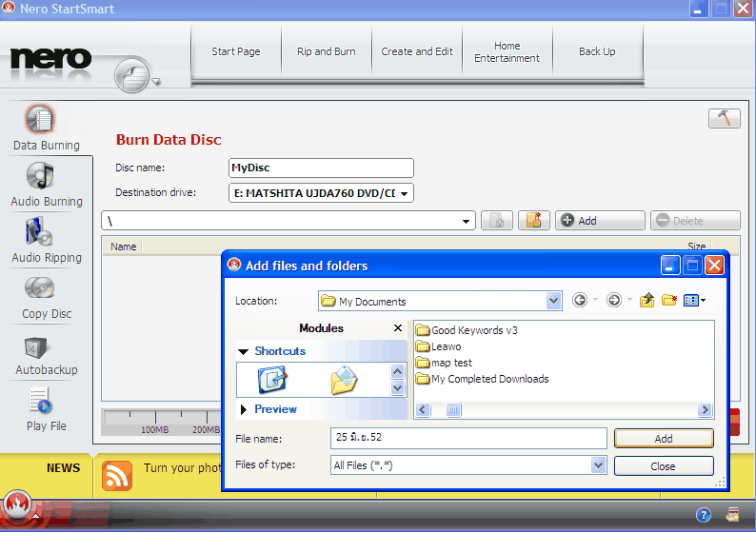The height and width of the screenshot is (533, 756).
Task: Switch to Rip and Burn tab
Action: pos(327,51)
